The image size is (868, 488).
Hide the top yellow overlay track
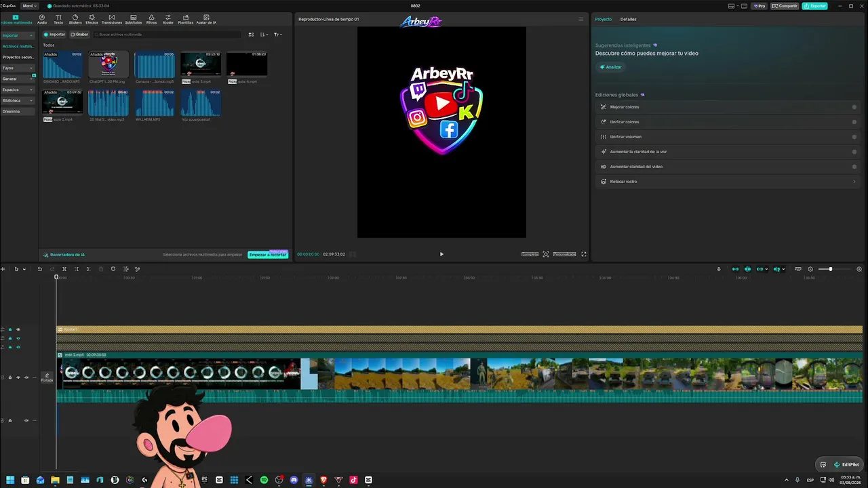(18, 329)
